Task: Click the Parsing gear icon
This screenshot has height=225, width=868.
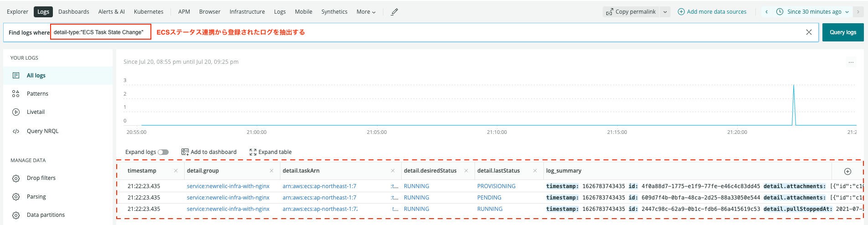Action: (x=16, y=197)
